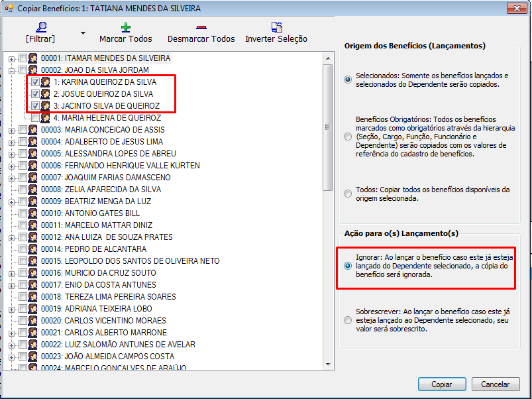
Task: Expand 00003: MARIA CONCEICAO DE ASSIS node
Action: tap(11, 131)
